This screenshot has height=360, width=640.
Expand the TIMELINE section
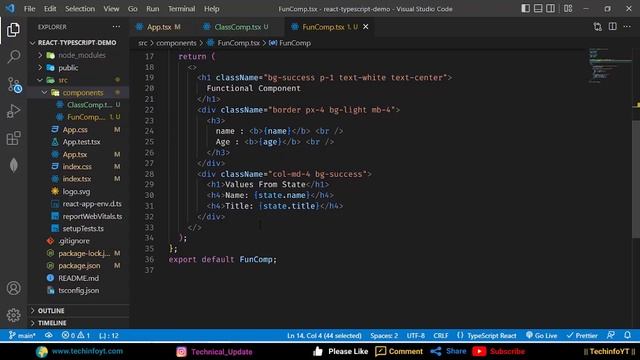point(52,323)
